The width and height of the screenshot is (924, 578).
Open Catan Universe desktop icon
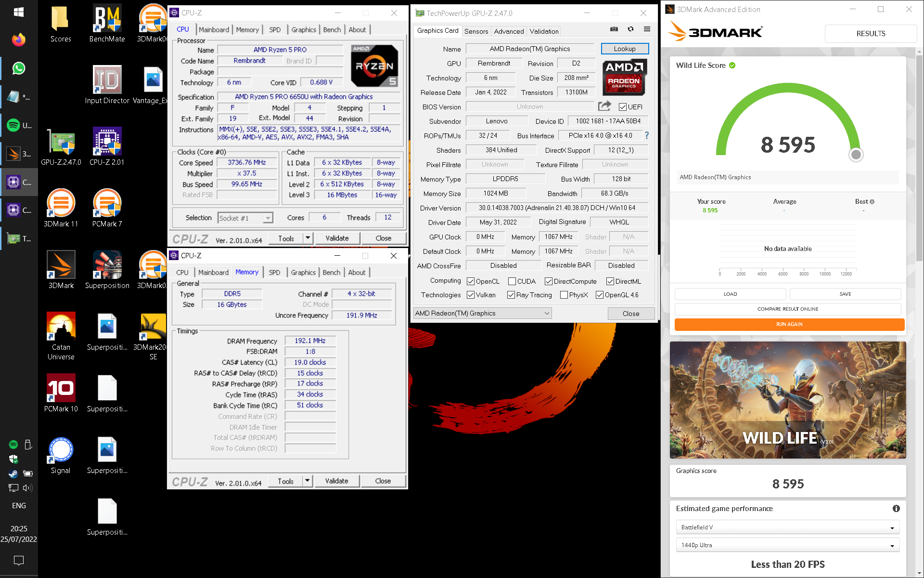pyautogui.click(x=61, y=336)
